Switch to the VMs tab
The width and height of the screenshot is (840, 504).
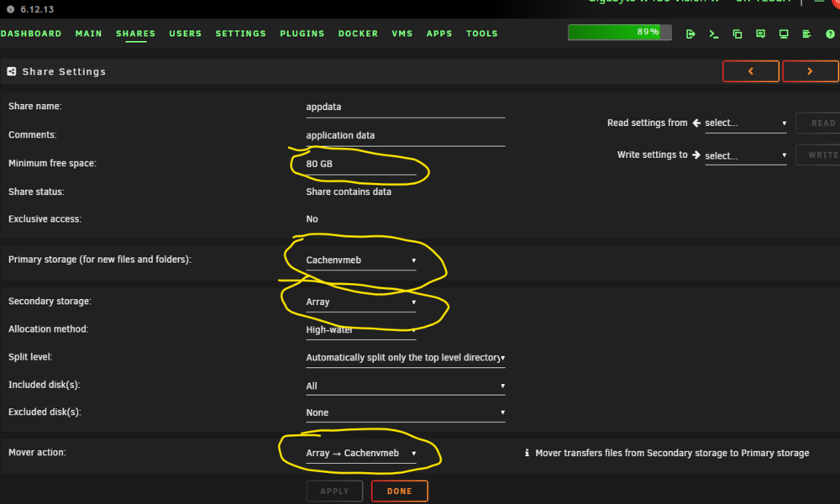point(402,34)
